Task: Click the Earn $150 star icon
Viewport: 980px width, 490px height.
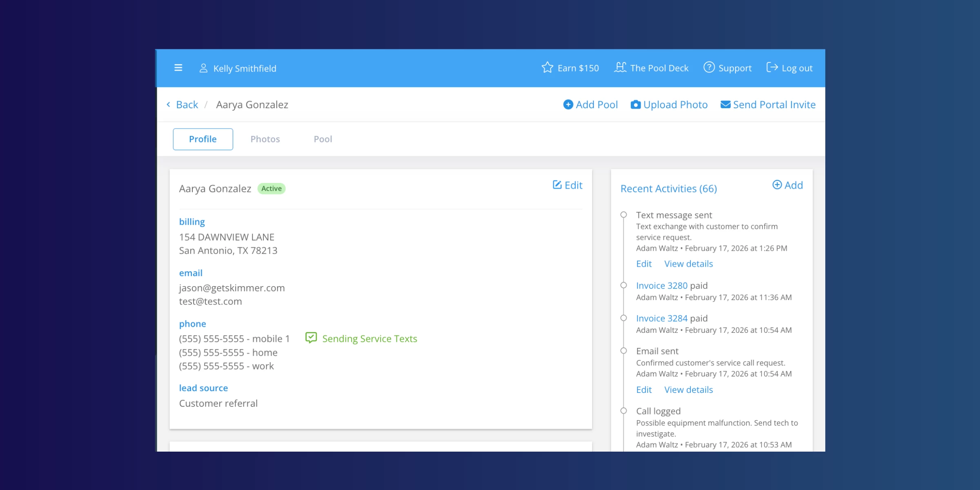Action: (x=547, y=67)
